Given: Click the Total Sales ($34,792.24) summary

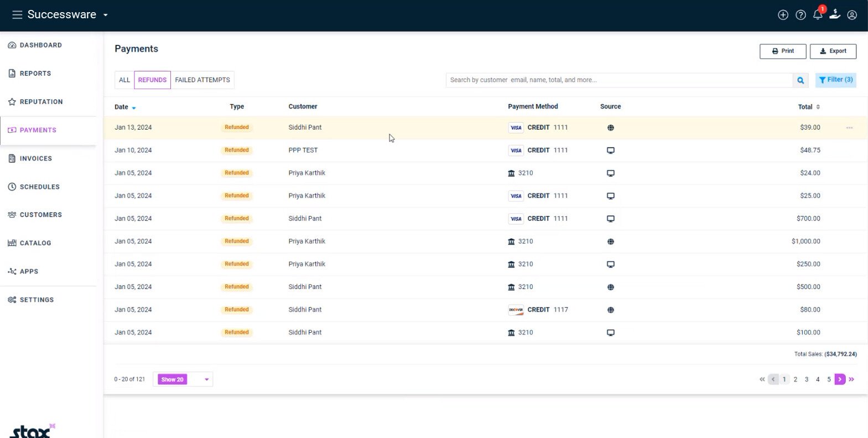Looking at the screenshot, I should [x=825, y=354].
